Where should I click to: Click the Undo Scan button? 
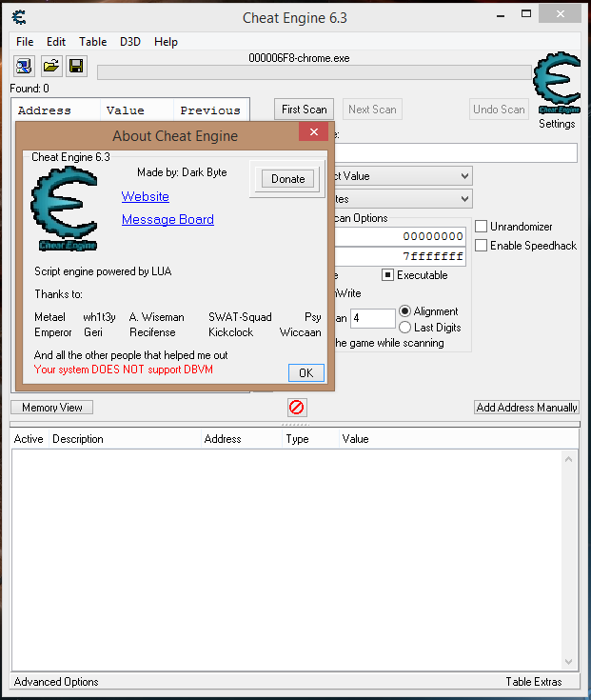499,110
